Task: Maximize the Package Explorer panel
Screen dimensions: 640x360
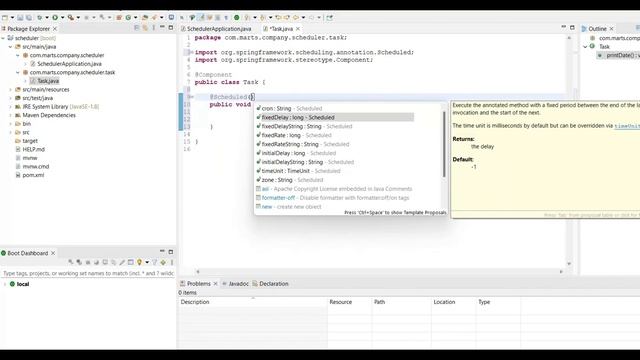Action: 171,27
